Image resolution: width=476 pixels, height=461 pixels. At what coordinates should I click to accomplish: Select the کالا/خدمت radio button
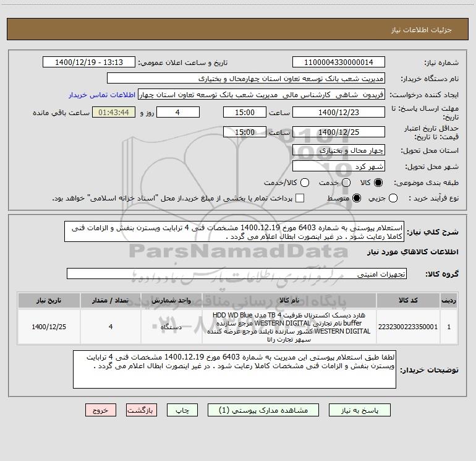pos(305,183)
